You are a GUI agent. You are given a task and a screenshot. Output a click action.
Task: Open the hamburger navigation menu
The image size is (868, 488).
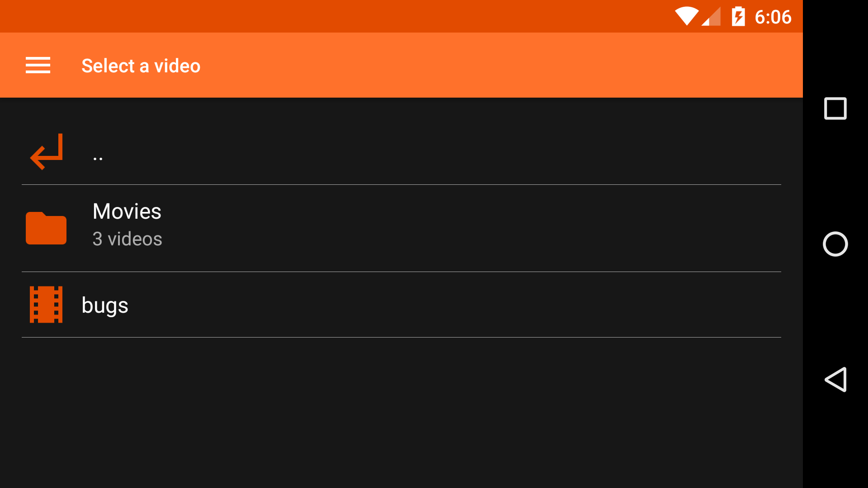pos(38,65)
